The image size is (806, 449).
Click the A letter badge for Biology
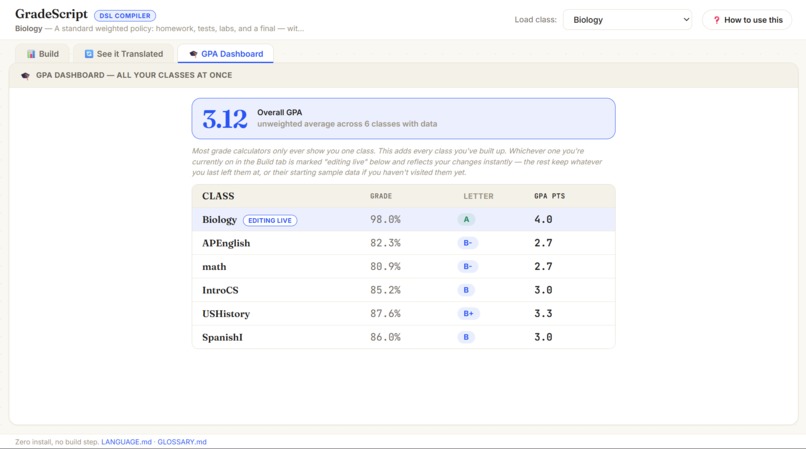tap(466, 220)
